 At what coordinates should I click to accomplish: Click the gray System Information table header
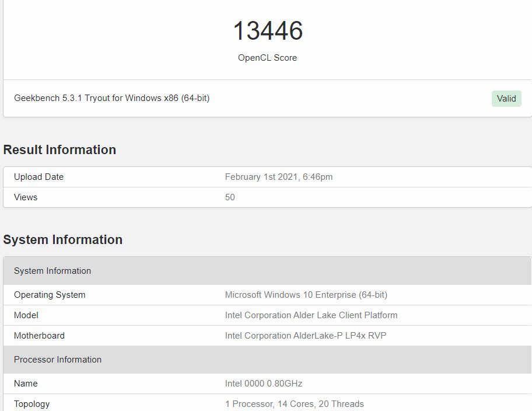(x=267, y=271)
